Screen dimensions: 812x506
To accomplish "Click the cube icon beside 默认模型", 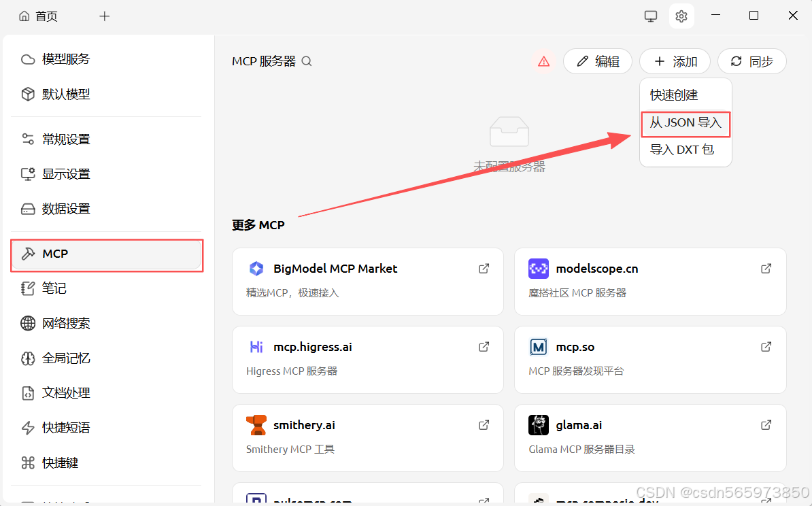I will click(x=28, y=95).
